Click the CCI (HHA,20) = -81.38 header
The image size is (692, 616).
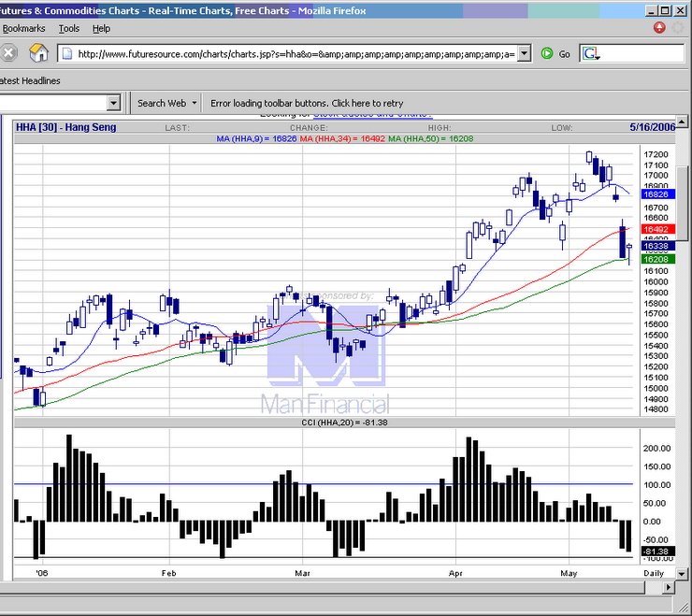(345, 423)
